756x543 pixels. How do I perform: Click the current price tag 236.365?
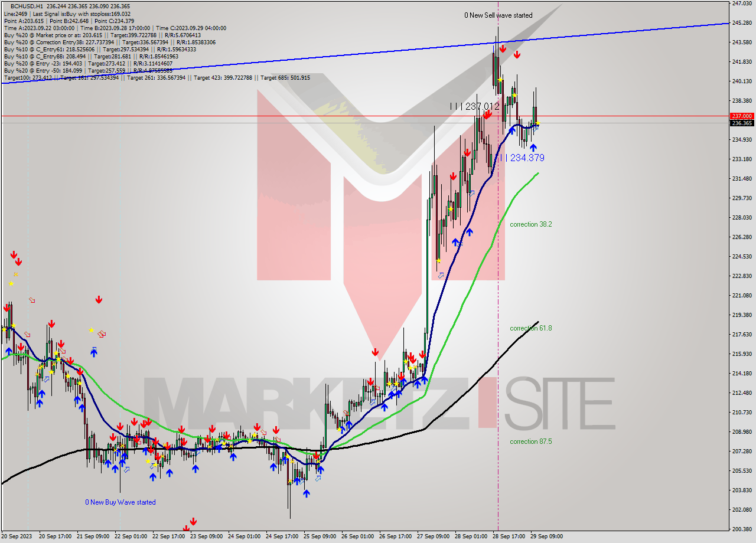pyautogui.click(x=741, y=123)
